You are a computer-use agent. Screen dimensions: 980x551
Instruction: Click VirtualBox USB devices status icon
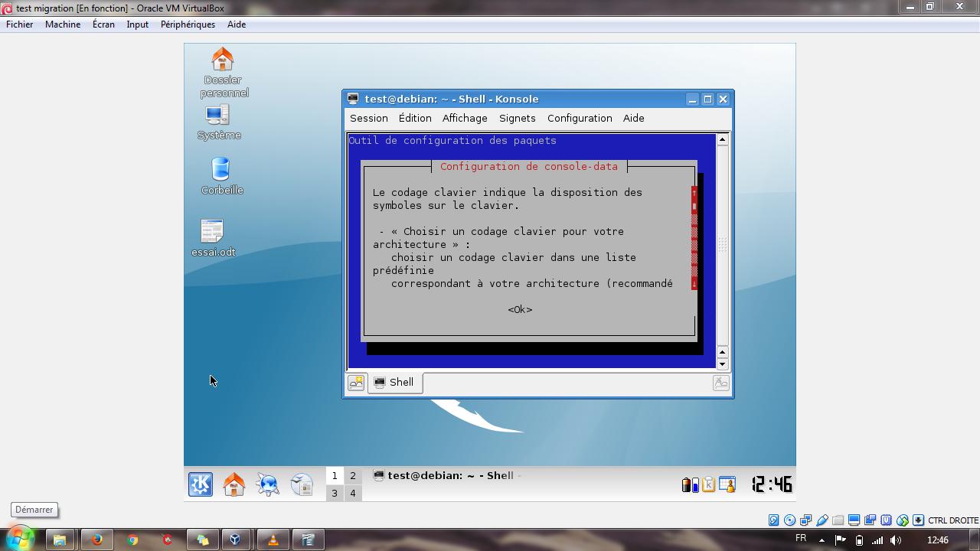pyautogui.click(x=822, y=520)
